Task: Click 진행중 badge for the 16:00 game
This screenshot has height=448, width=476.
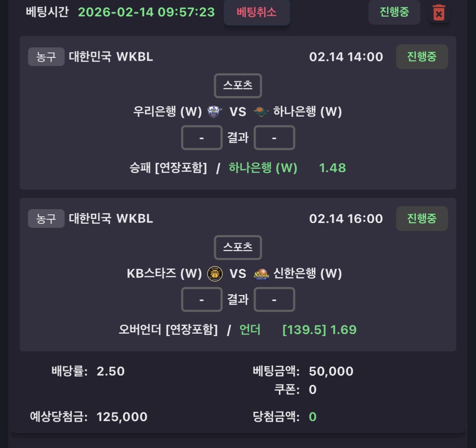Action: coord(421,219)
